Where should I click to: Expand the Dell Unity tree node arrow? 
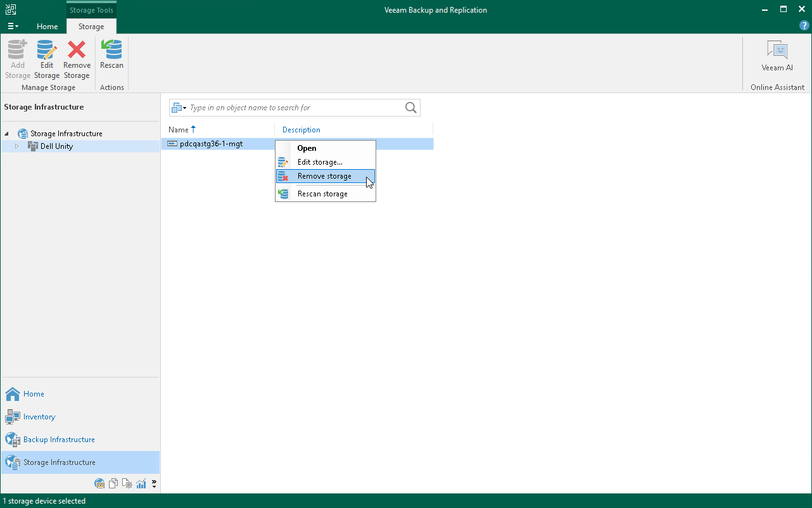(x=17, y=146)
